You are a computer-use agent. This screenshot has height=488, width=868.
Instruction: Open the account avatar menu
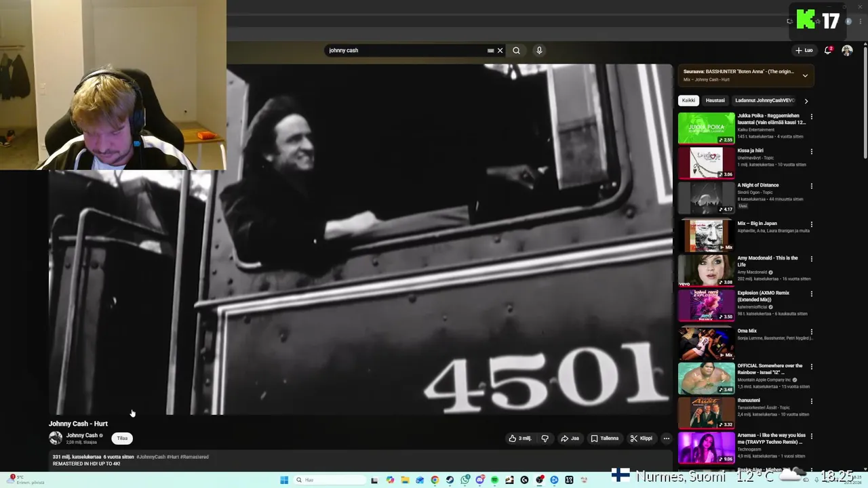tap(847, 50)
